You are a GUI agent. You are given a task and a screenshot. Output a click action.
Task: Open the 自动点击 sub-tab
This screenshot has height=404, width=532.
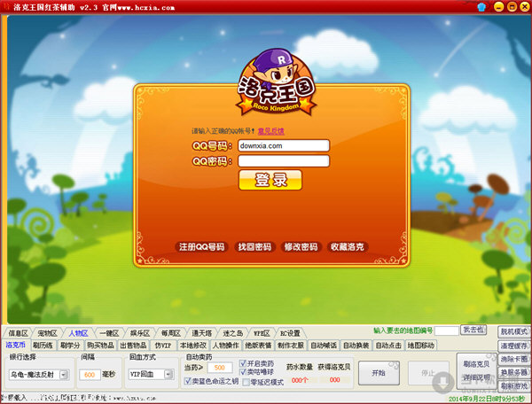[388, 345]
